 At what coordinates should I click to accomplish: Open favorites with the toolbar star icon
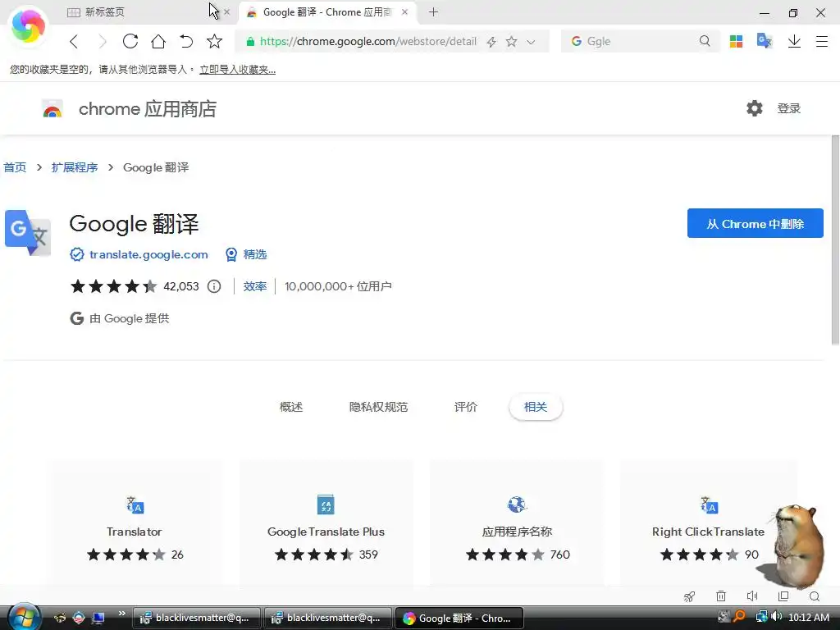coord(214,41)
